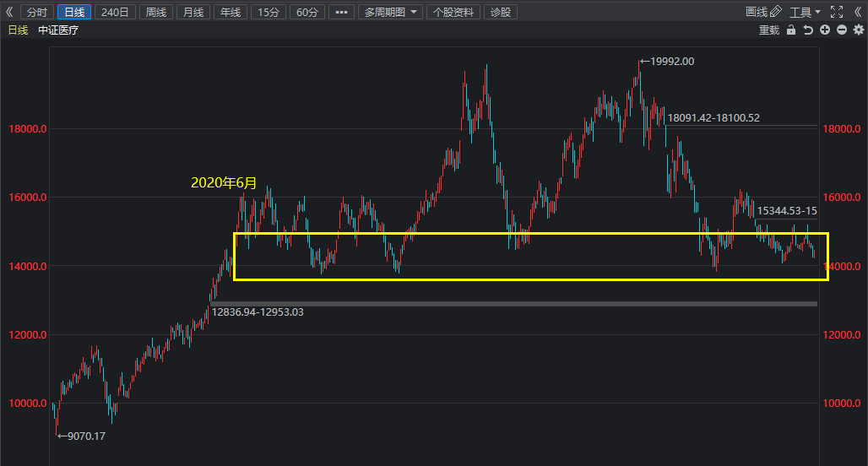Viewport: 868px width, 466px height.
Task: Collapse panel with top-left double chevron
Action: (x=8, y=12)
